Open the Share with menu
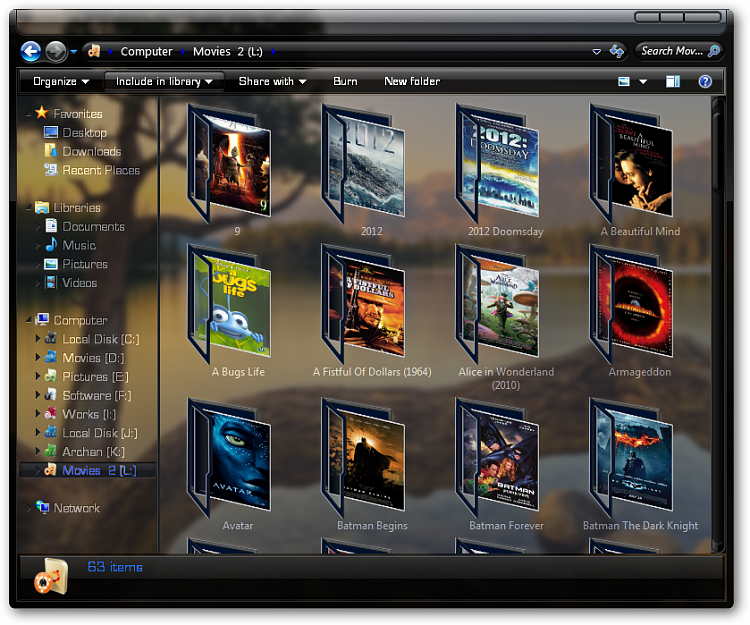 tap(272, 81)
